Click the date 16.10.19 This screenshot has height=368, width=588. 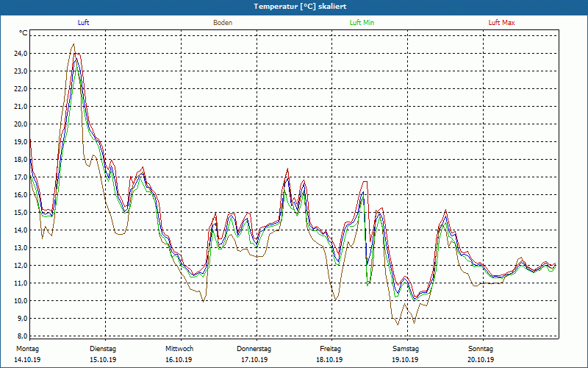(179, 360)
